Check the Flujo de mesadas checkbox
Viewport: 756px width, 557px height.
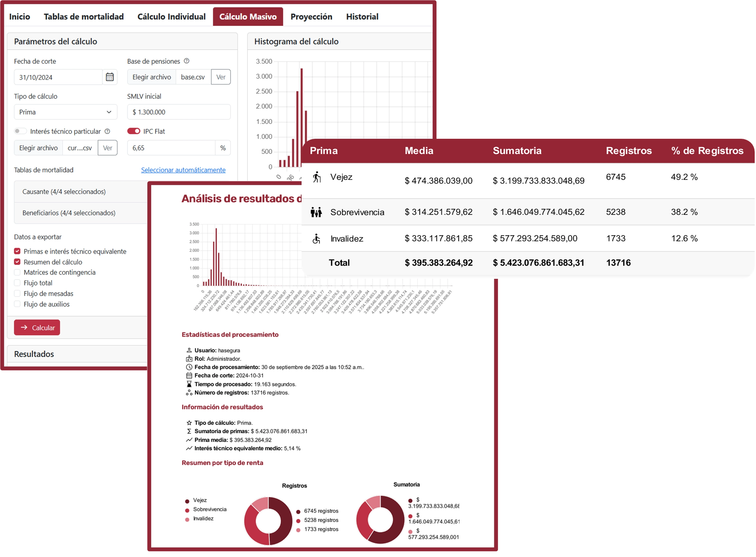pos(17,294)
